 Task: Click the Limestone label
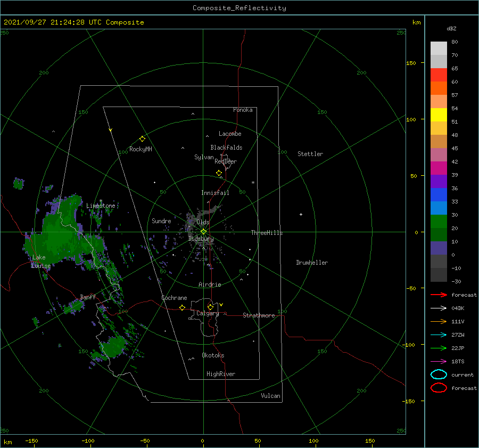(101, 206)
